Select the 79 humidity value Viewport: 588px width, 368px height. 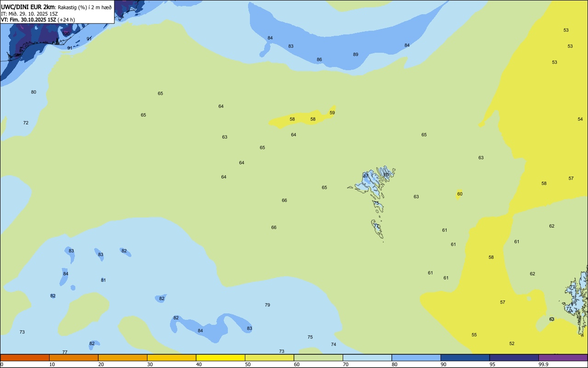(x=267, y=305)
